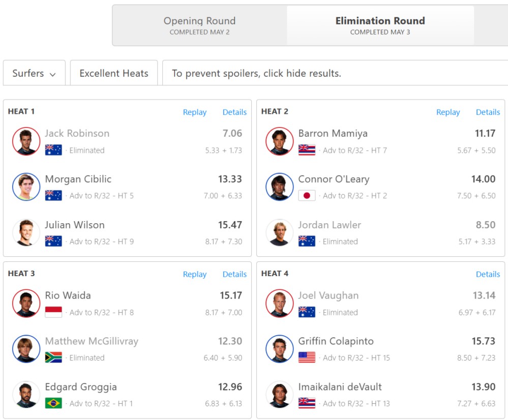
Task: Open Heat 4 Details link
Action: 488,274
